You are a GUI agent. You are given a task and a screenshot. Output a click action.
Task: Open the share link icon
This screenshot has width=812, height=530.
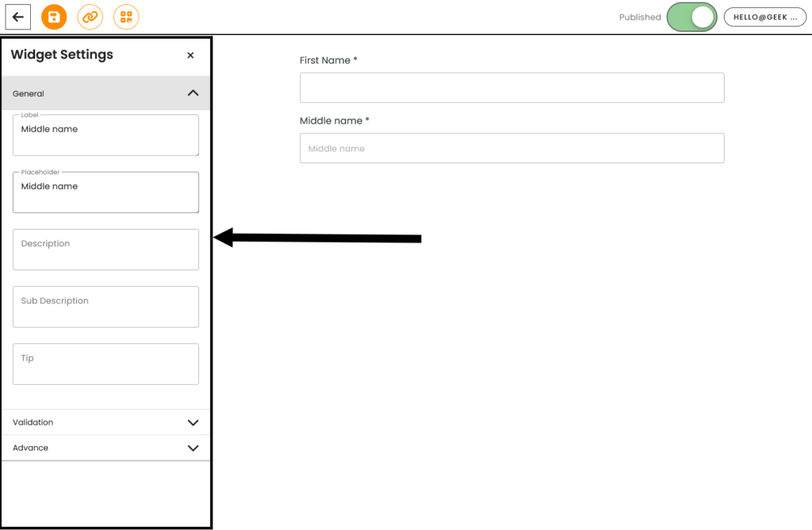point(90,17)
